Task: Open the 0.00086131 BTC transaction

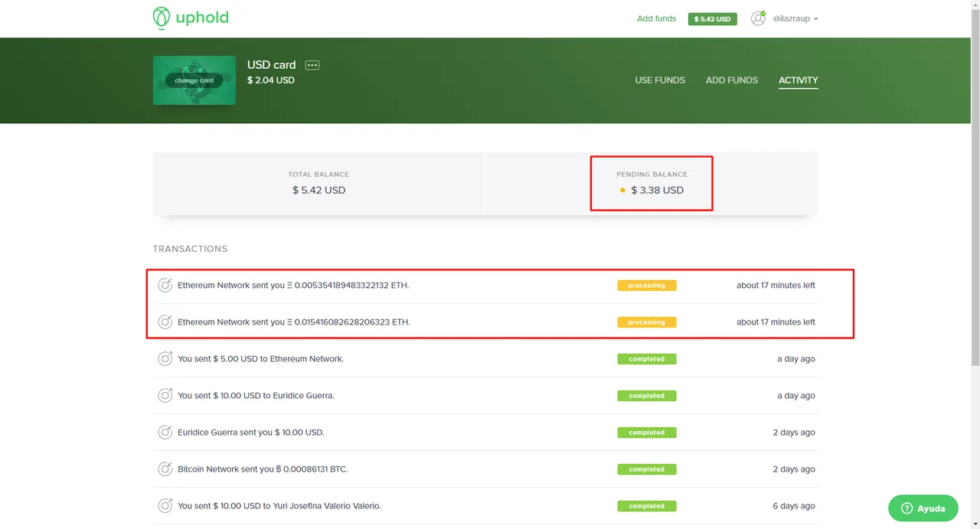Action: [485, 469]
